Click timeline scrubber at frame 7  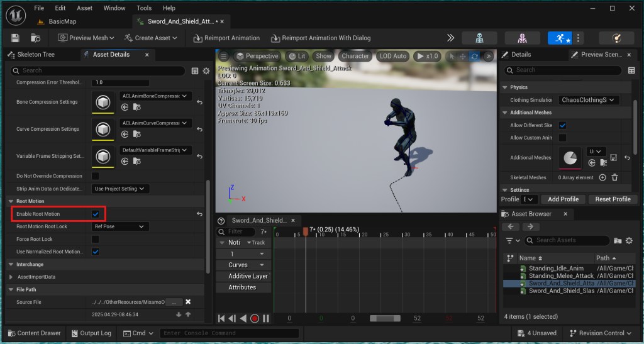(x=306, y=232)
